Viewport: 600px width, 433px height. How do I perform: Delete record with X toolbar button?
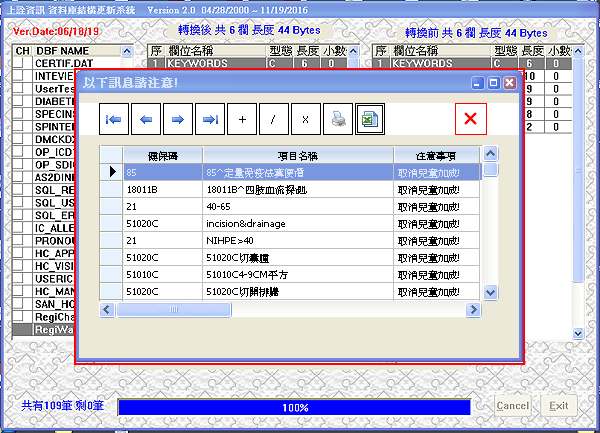(306, 119)
